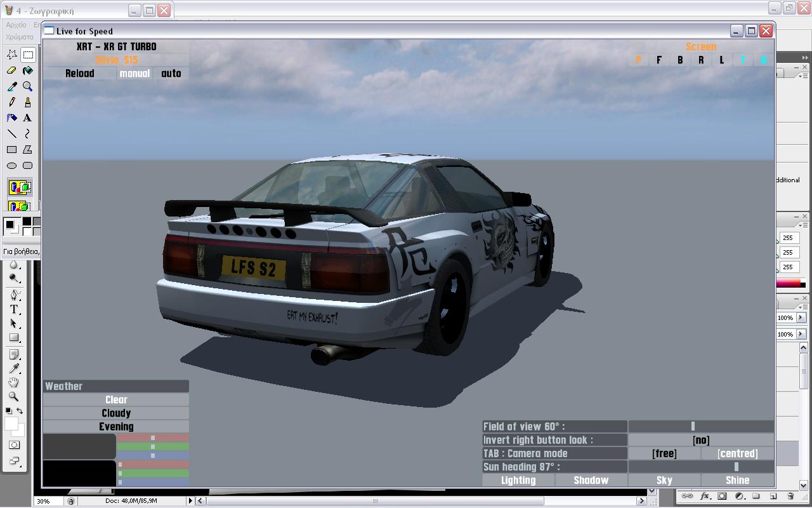
Task: Pick the Photoshop Eyedropper tool
Action: pyautogui.click(x=14, y=368)
